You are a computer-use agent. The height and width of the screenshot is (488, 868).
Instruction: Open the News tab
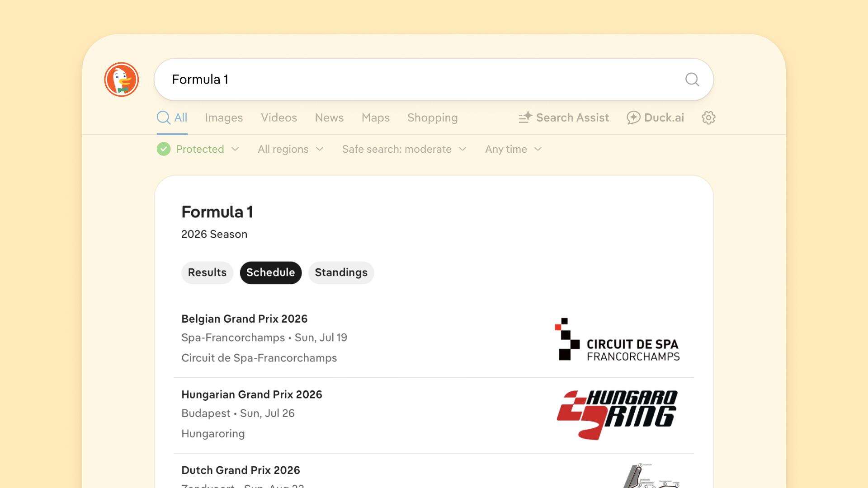[x=329, y=117]
